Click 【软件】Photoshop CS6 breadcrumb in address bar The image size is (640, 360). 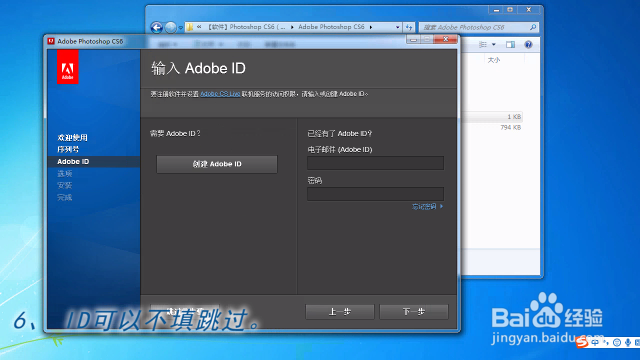tap(246, 27)
